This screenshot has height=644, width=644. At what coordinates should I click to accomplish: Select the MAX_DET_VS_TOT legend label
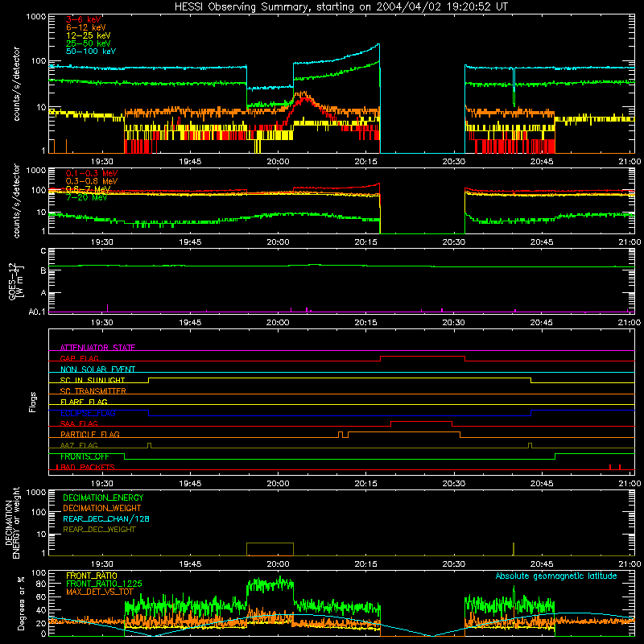(100, 592)
